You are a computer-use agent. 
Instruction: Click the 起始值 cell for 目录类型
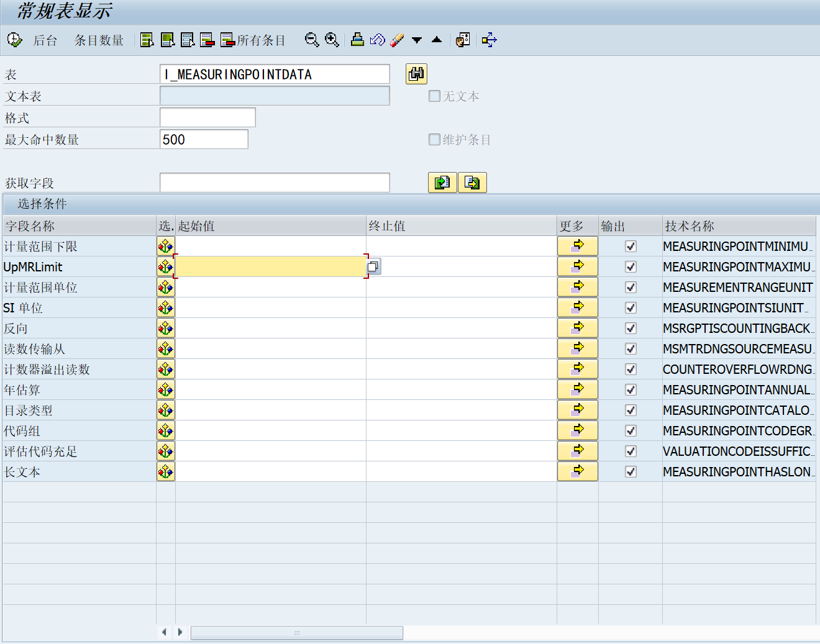271,410
